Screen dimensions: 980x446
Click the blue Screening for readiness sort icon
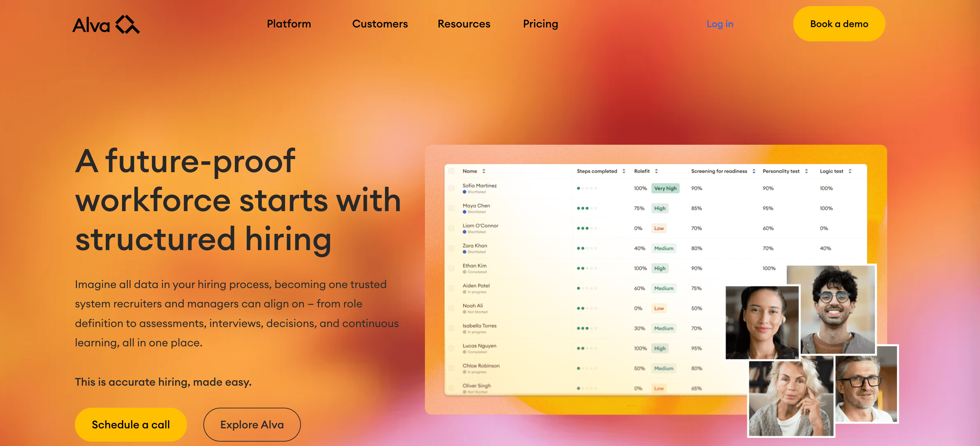coord(754,171)
